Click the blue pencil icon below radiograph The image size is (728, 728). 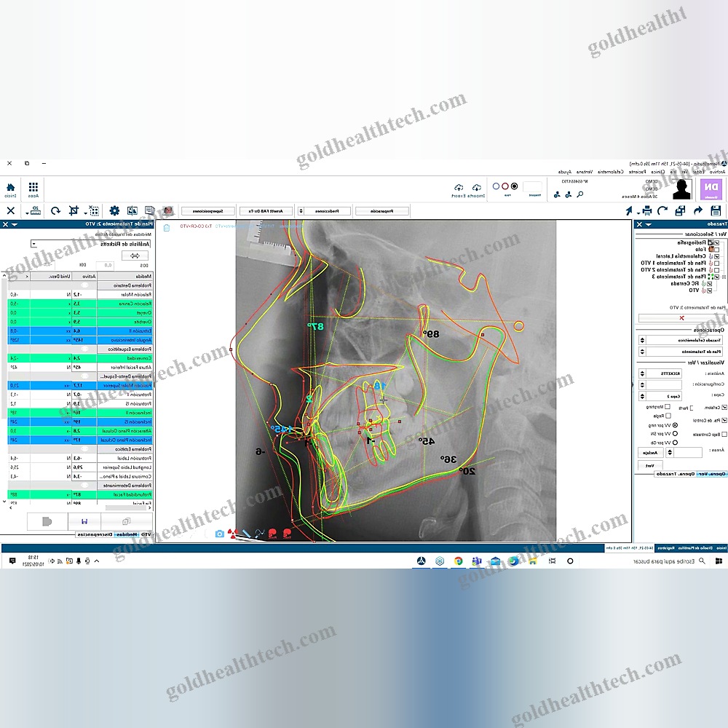pos(247,534)
